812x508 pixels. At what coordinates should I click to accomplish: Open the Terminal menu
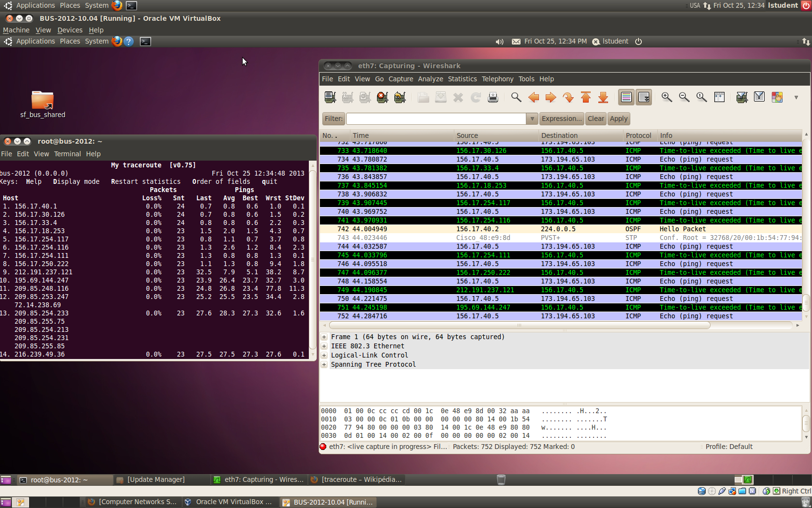coord(67,154)
